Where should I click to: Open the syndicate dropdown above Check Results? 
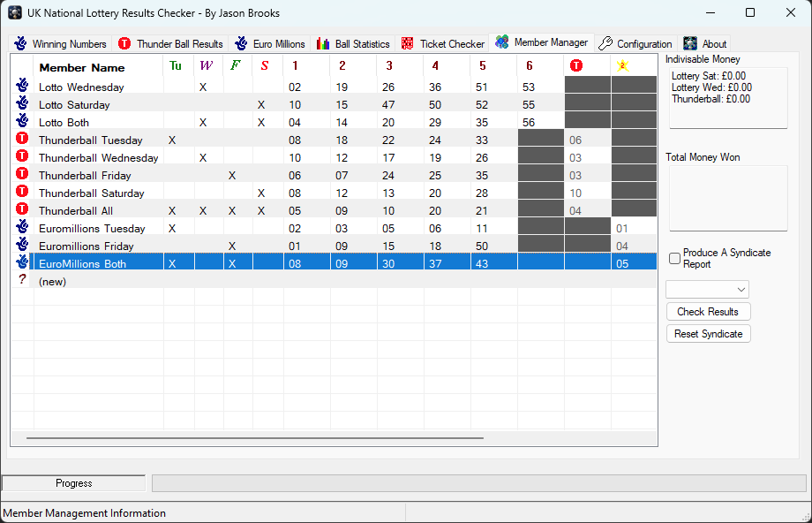pos(707,289)
